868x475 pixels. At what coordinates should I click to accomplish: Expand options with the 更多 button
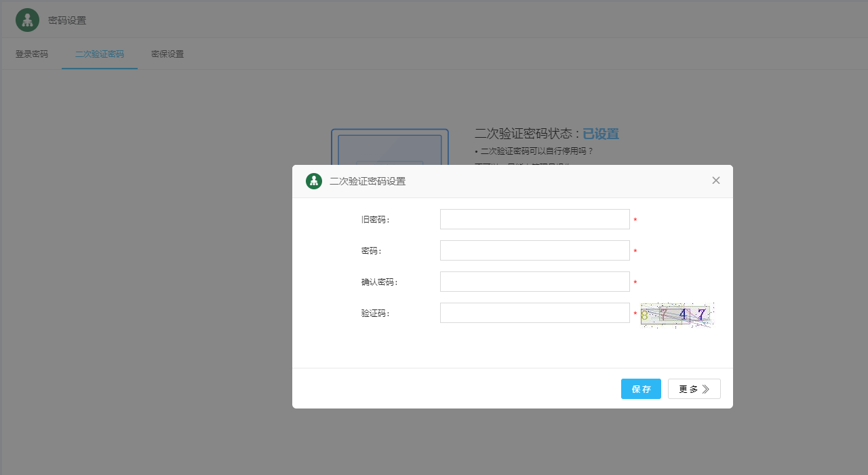tap(694, 389)
